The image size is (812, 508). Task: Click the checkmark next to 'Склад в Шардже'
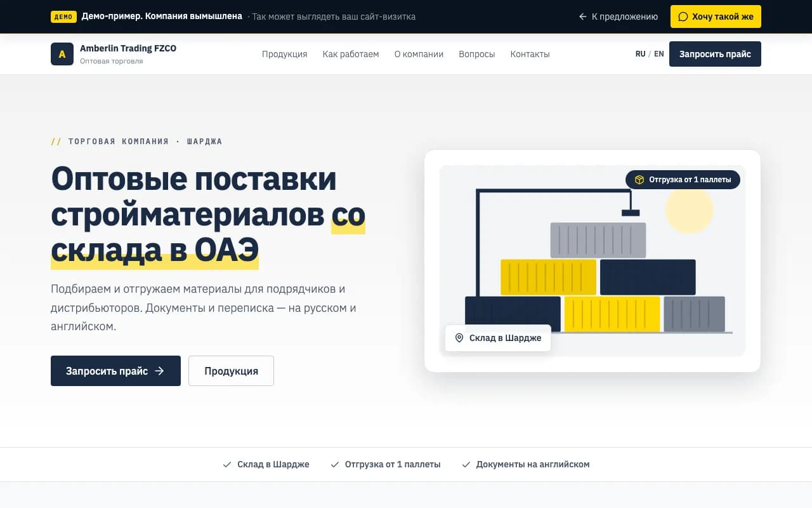click(227, 465)
